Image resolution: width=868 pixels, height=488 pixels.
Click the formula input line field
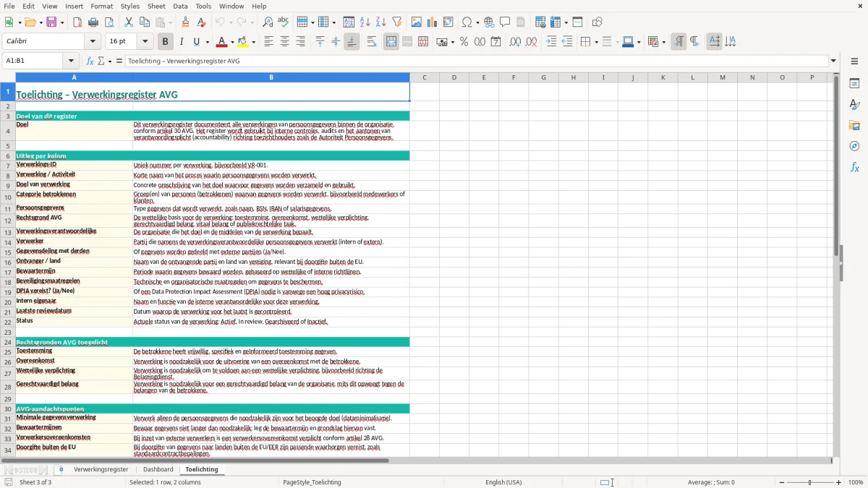(x=477, y=61)
